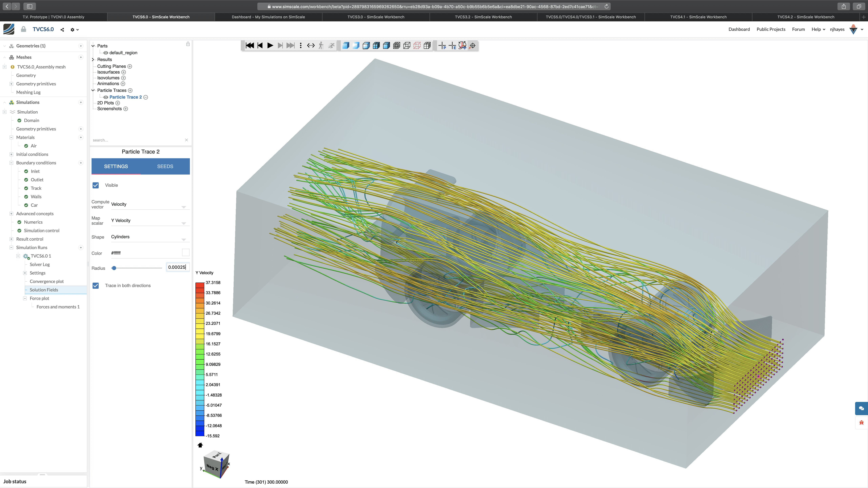Click the red bug report icon
This screenshot has height=488, width=868.
point(861,423)
